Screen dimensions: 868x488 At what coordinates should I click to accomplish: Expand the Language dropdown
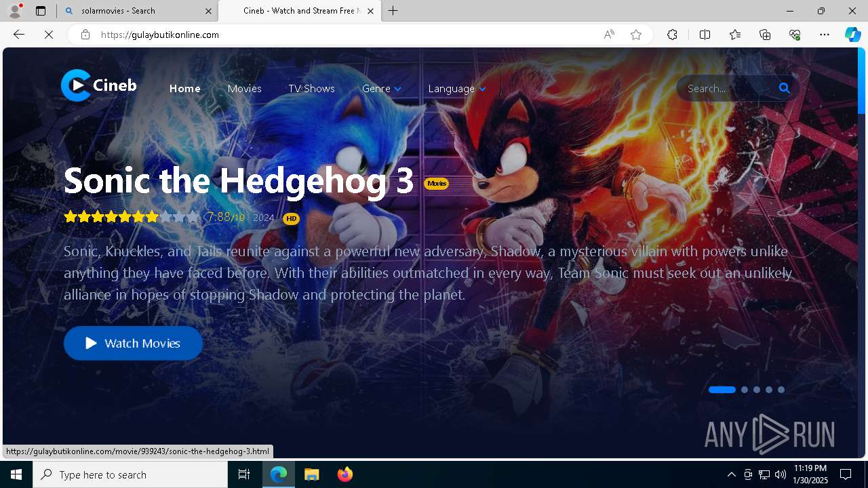coord(457,88)
